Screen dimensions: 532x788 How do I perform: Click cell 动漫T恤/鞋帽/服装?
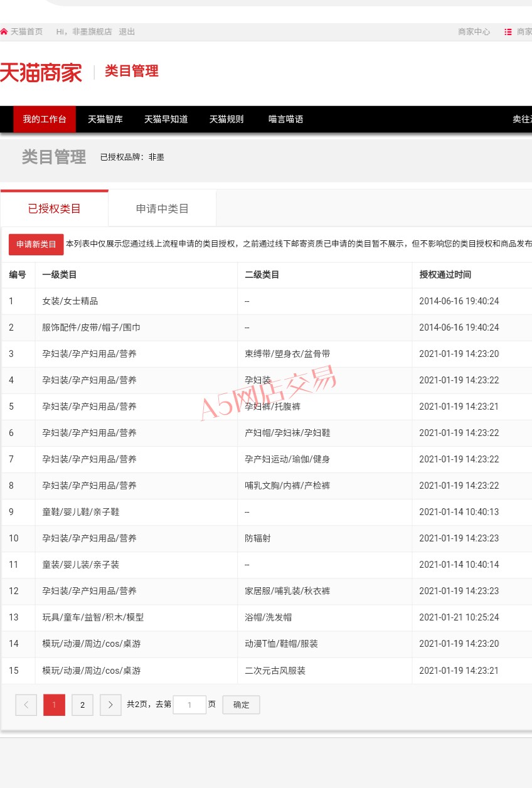tap(281, 644)
